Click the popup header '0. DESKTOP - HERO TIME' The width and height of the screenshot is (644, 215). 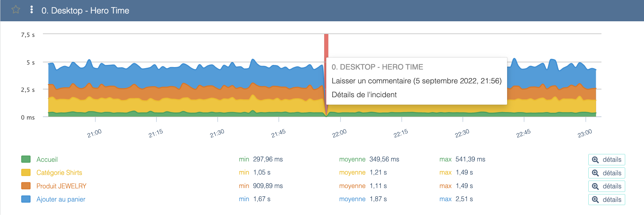[377, 67]
